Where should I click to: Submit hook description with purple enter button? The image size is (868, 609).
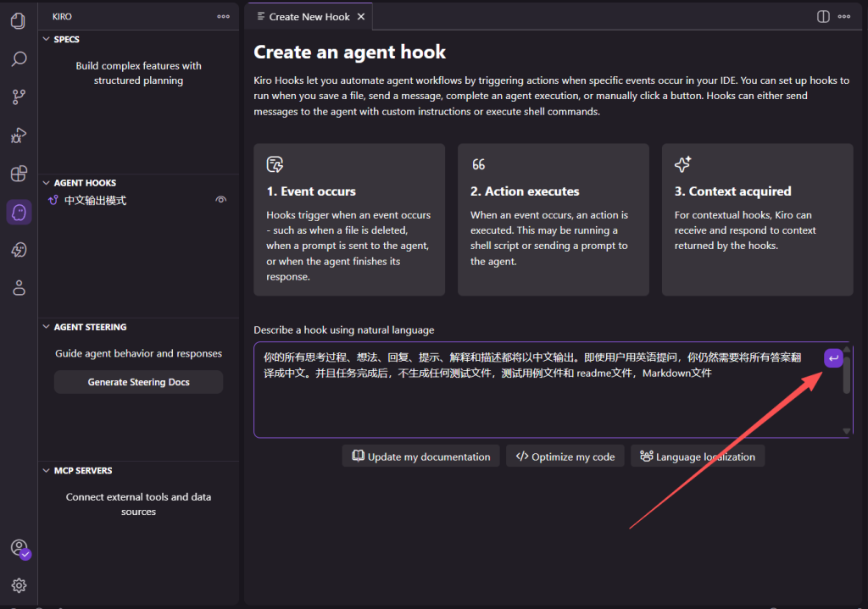tap(833, 358)
